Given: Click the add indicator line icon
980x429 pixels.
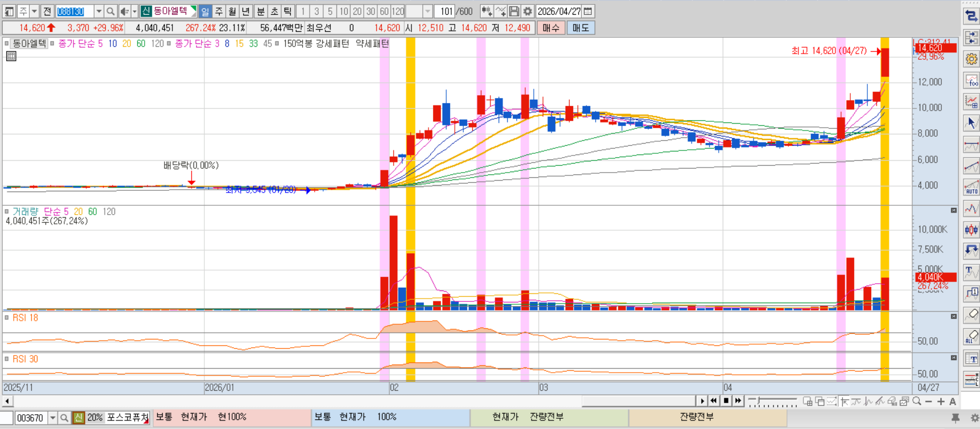Looking at the screenshot, I should tap(500, 11).
